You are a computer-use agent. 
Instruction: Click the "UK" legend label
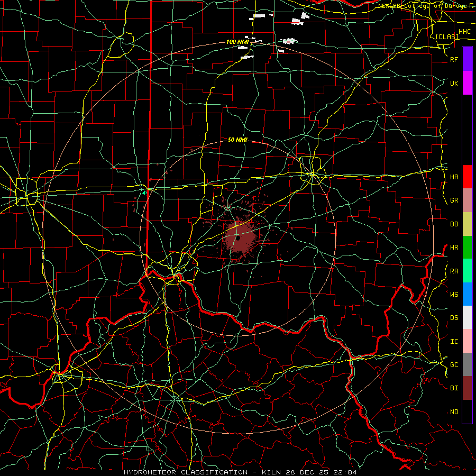[454, 84]
